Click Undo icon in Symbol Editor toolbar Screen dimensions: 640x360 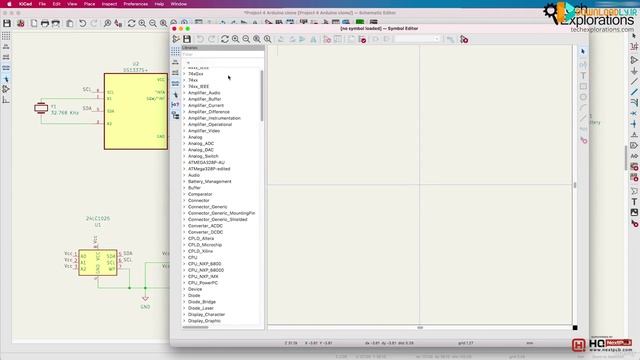[x=200, y=39]
